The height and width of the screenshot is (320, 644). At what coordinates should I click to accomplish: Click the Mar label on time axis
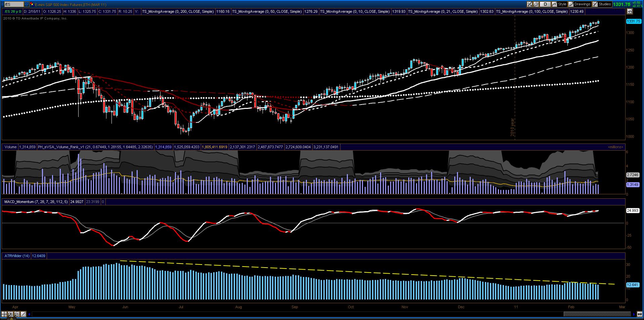[622, 307]
